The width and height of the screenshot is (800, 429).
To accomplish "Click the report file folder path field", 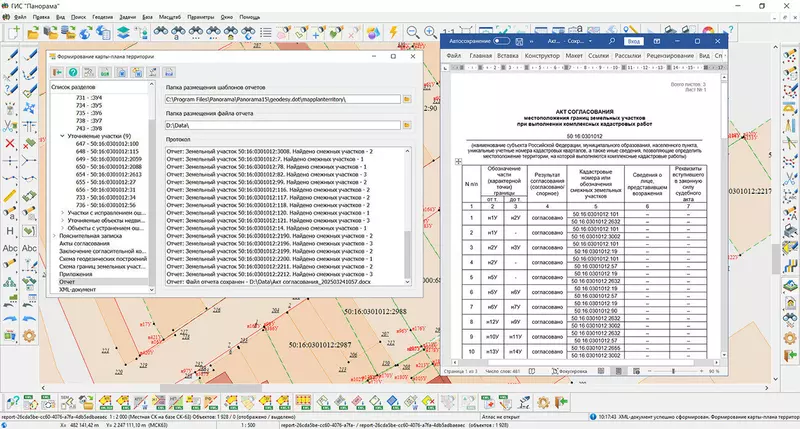I will pyautogui.click(x=280, y=125).
